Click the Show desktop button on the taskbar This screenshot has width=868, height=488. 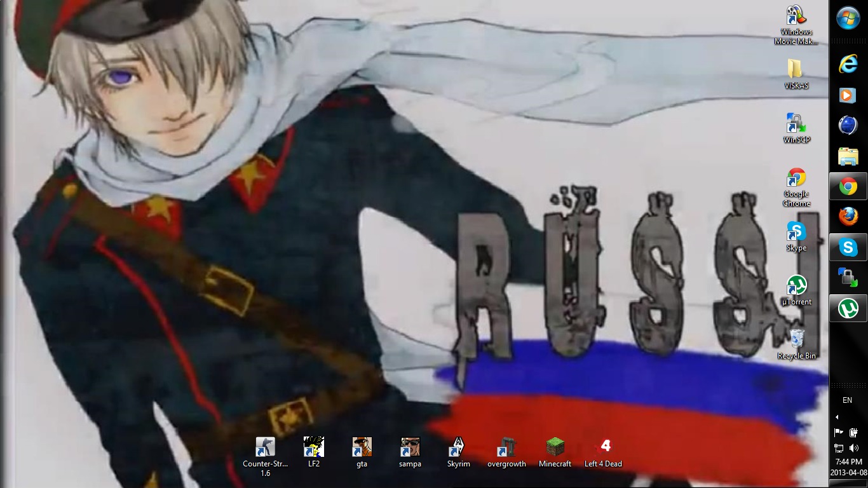pyautogui.click(x=848, y=484)
